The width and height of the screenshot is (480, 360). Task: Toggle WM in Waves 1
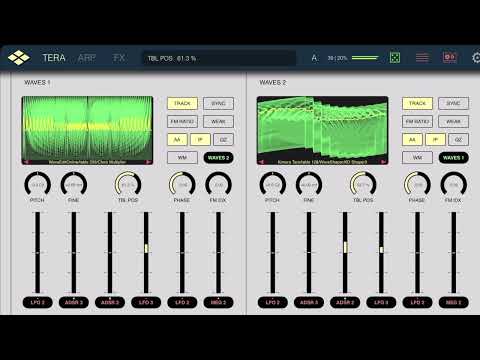point(182,157)
